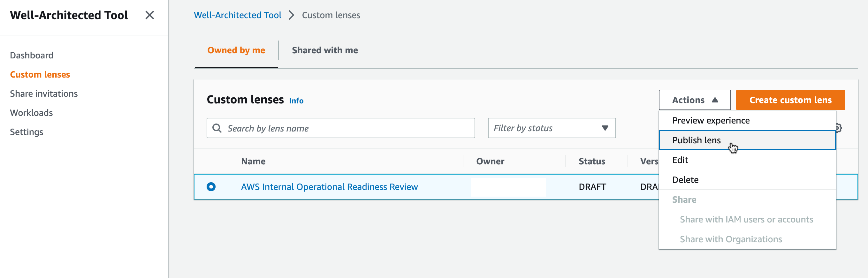Open AWS Internal Operational Readiness Review lens

coord(329,187)
